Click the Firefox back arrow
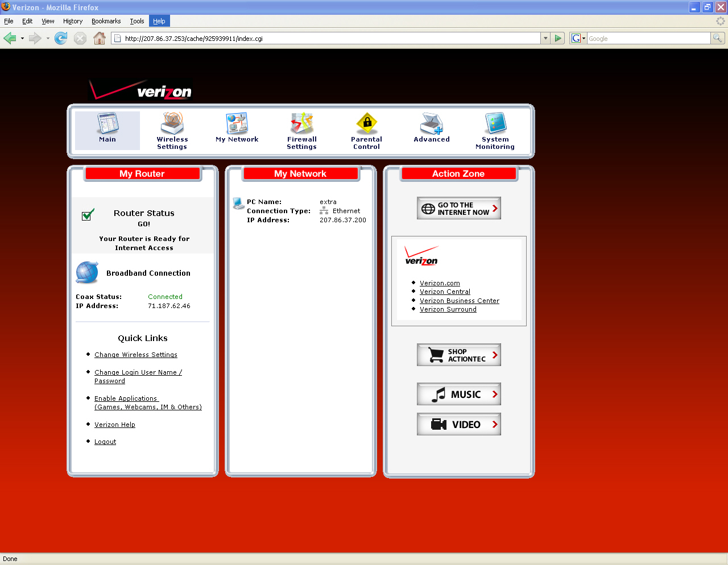The image size is (728, 565). pyautogui.click(x=10, y=38)
